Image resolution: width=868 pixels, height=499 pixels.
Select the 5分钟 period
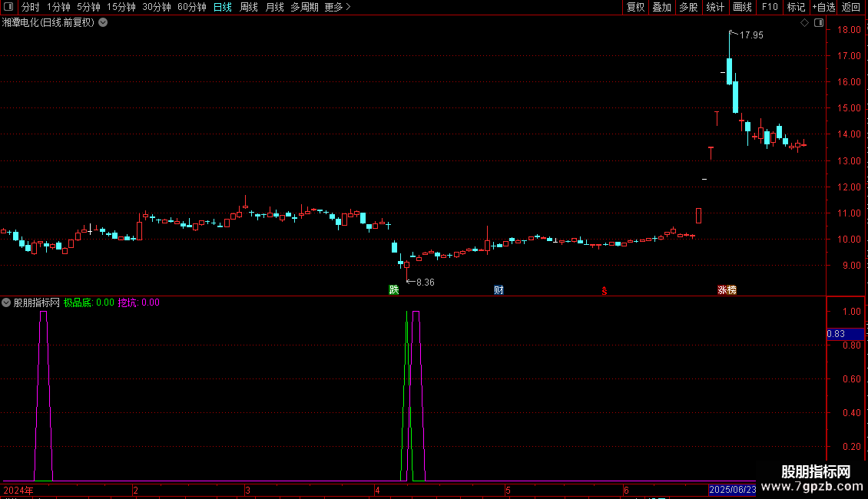pyautogui.click(x=88, y=7)
